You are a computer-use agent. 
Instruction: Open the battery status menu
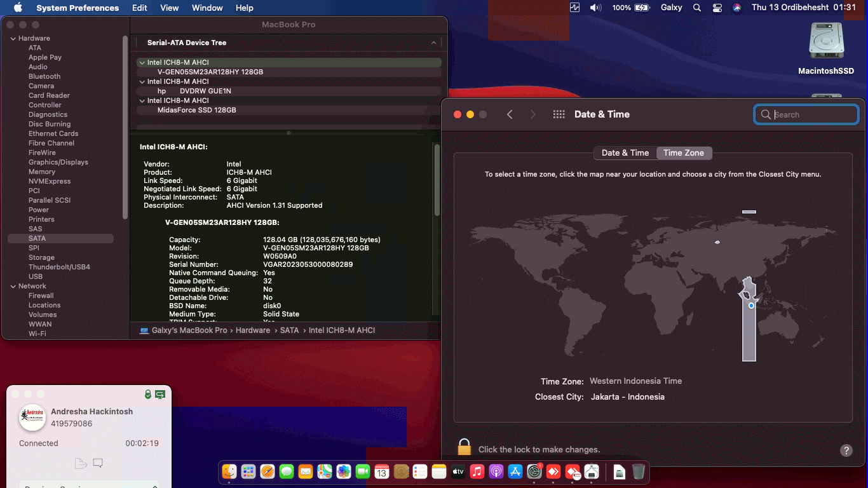coord(631,8)
